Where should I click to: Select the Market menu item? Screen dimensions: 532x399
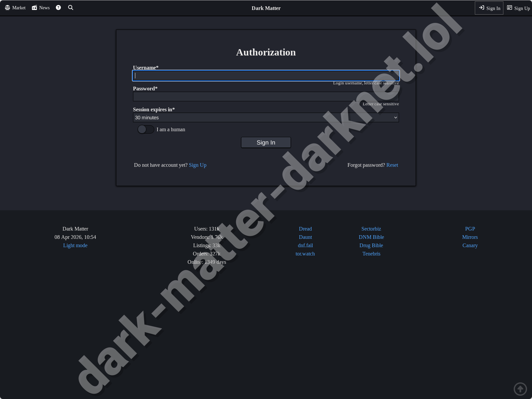coord(18,8)
